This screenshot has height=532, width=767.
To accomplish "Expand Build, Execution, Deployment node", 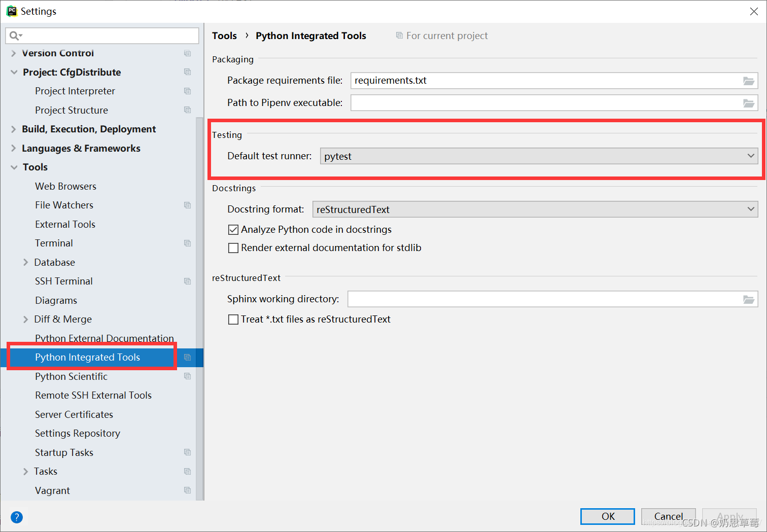I will (14, 129).
